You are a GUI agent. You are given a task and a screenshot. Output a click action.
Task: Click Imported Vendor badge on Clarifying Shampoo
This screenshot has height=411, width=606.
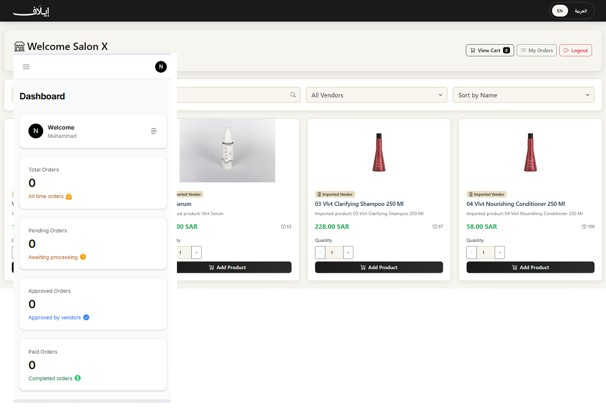[x=335, y=194]
